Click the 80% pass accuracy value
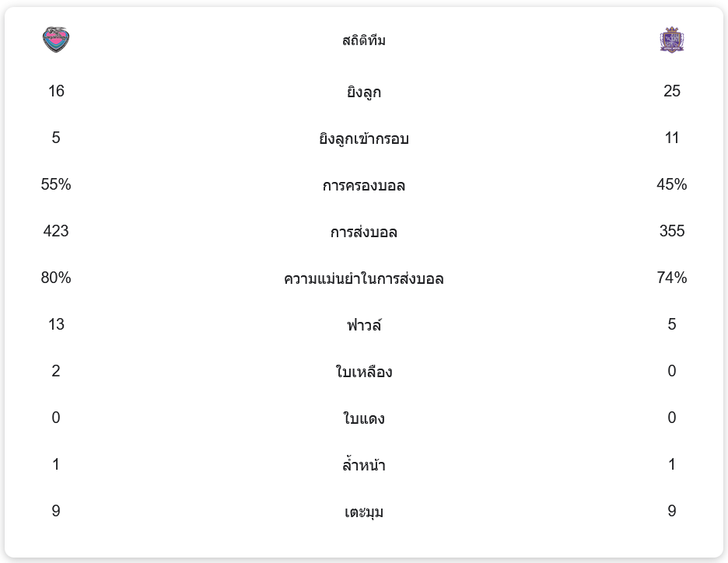Screen dimensions: 728x563 click(x=56, y=278)
